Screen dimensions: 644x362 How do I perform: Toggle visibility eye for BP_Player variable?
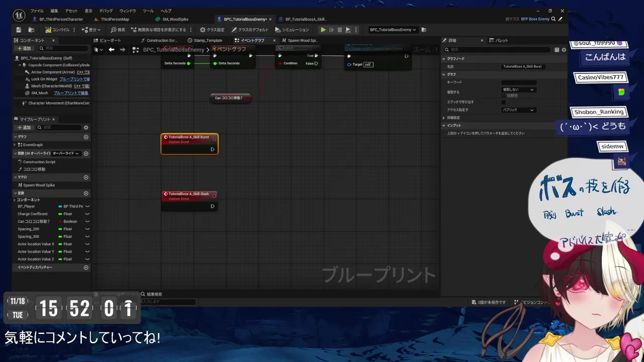87,206
